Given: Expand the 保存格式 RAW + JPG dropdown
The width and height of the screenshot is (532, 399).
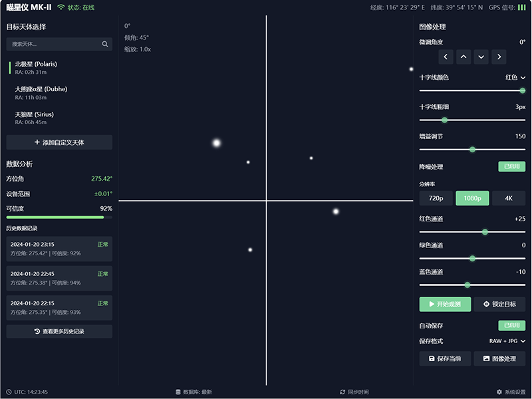Looking at the screenshot, I should (507, 341).
